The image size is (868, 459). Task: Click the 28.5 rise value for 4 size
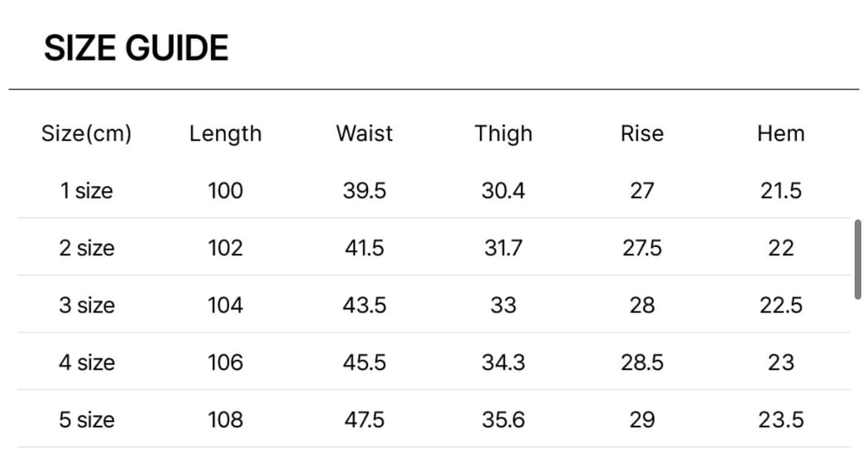642,363
